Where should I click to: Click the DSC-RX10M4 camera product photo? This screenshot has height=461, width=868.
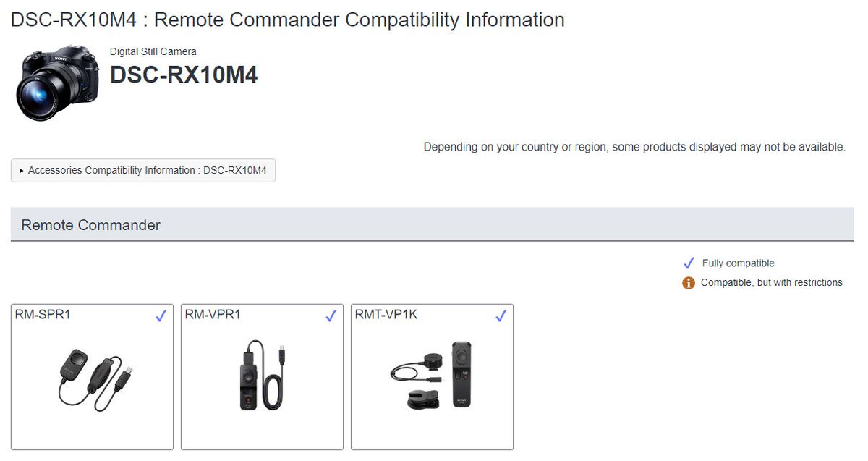click(x=56, y=82)
